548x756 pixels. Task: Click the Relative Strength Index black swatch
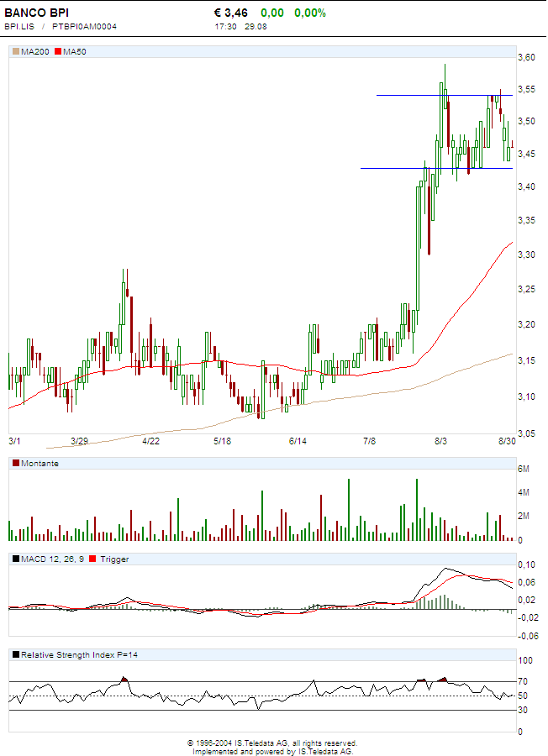[16, 654]
